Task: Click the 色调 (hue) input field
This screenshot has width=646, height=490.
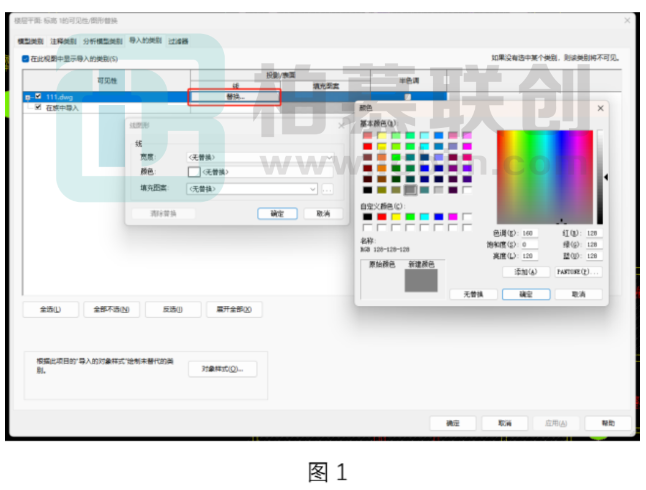Action: [529, 233]
